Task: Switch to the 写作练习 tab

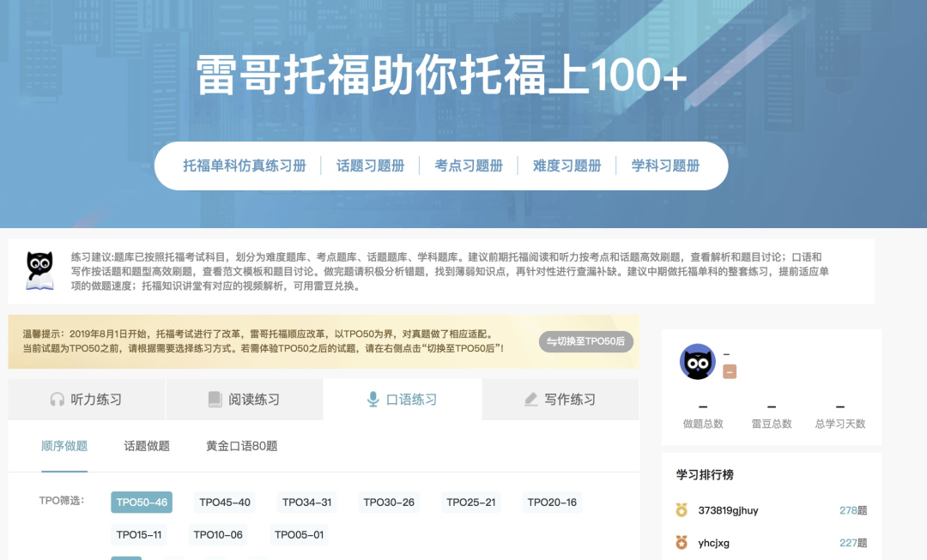Action: tap(560, 399)
